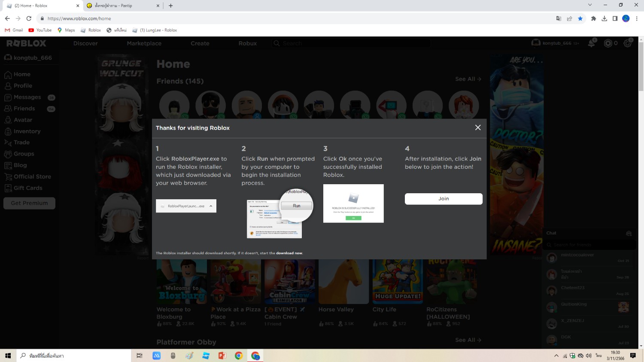Viewport: 644px width, 362px height.
Task: Click the translate page icon
Action: [x=559, y=18]
